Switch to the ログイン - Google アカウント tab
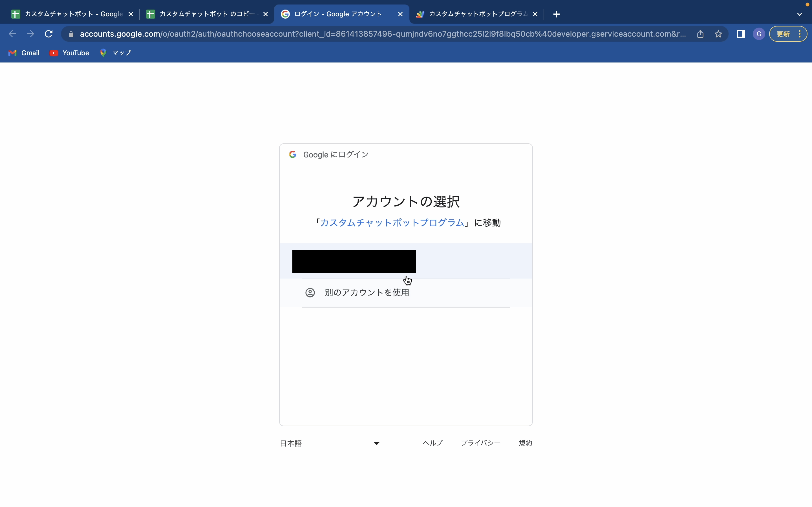 pos(336,14)
